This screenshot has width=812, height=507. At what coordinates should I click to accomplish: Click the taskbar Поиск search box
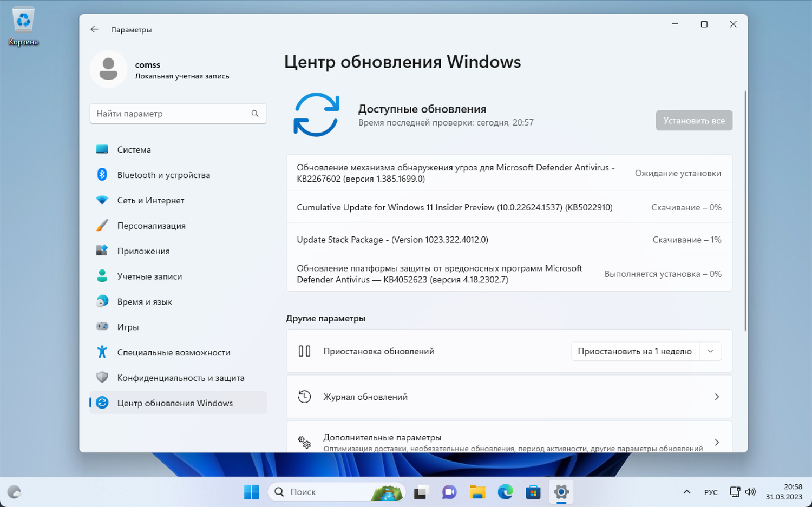tap(337, 492)
